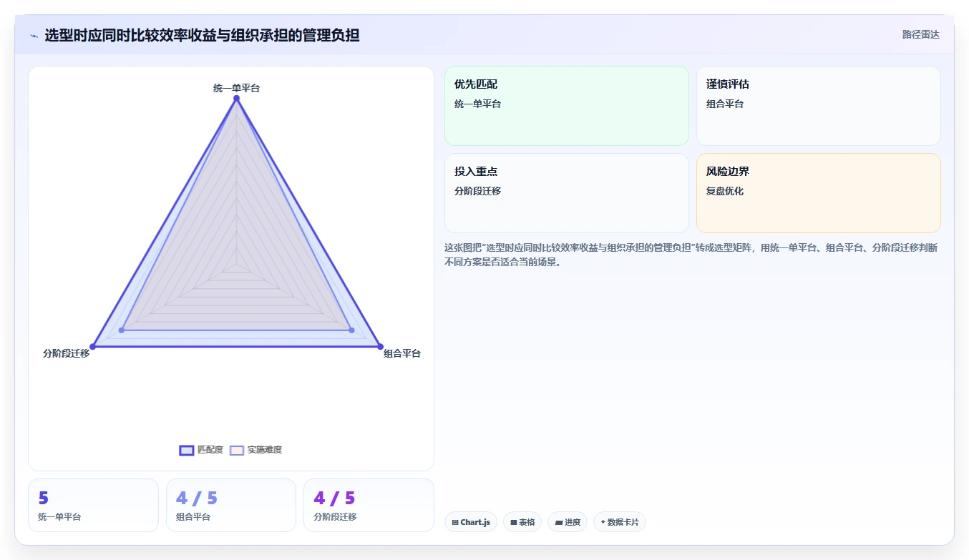This screenshot has height=560, width=969.
Task: Click the 数据卡片 tag chip
Action: (620, 522)
